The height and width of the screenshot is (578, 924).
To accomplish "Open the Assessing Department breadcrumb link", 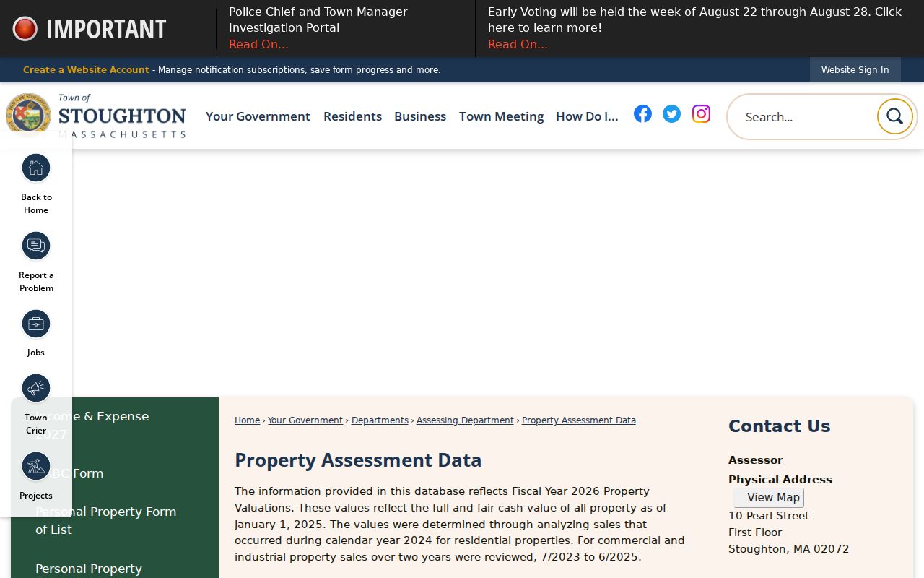I will (465, 420).
